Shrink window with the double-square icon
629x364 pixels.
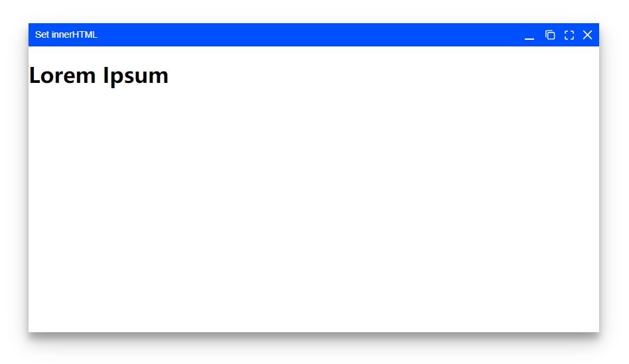(550, 35)
